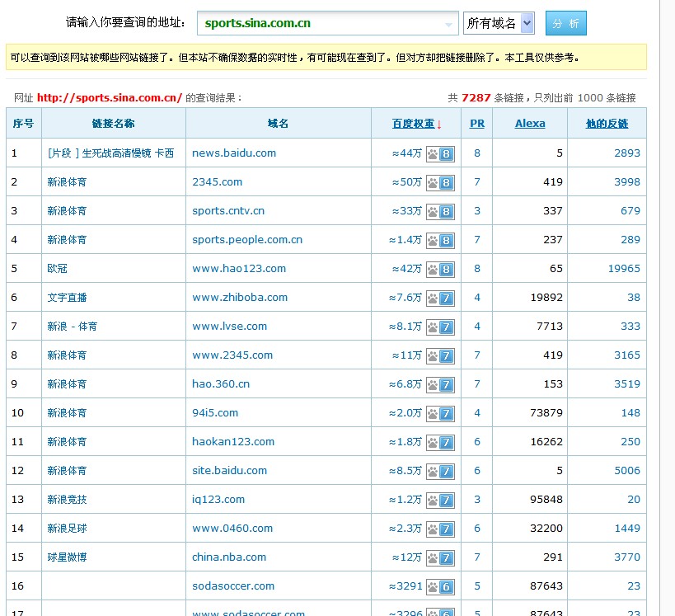Open www.hao123.com domain link
The image size is (675, 616).
tap(239, 269)
